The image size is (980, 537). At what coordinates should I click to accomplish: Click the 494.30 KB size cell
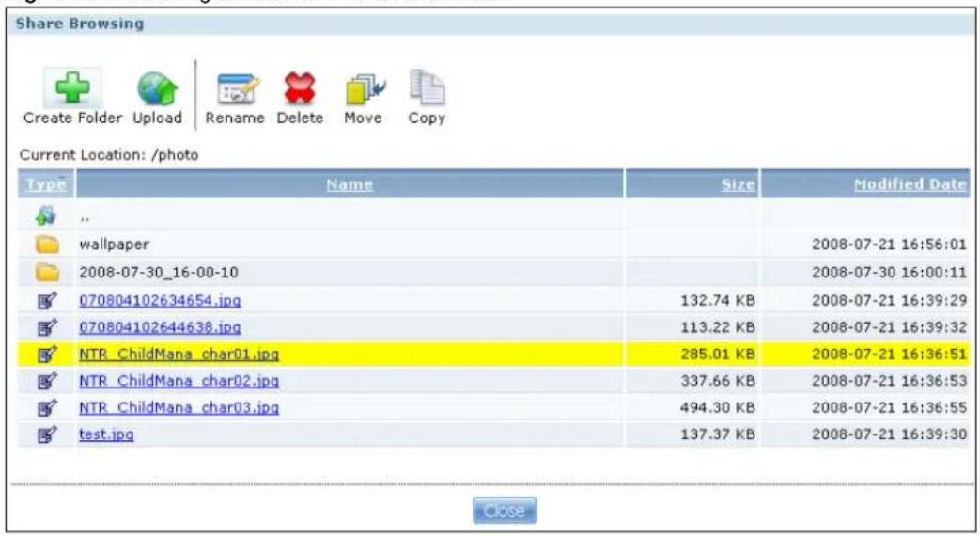[x=718, y=407]
